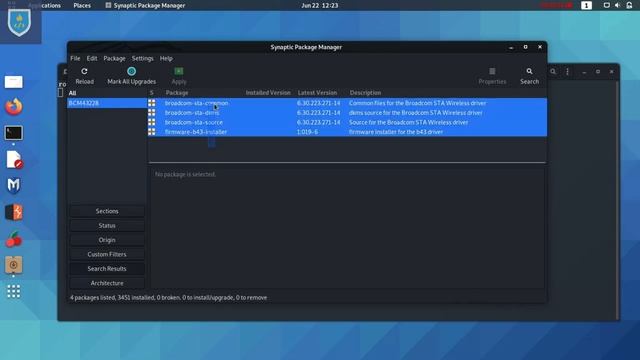Viewport: 640px width, 360px height.
Task: Click 'Source for the Broadcom STA' description
Action: pos(409,122)
